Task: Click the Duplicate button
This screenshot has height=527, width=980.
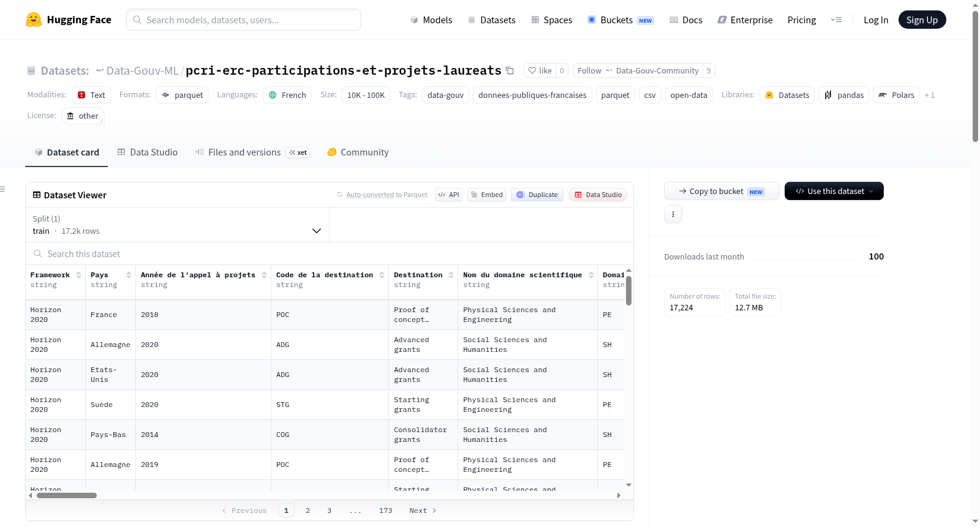Action: coord(537,195)
